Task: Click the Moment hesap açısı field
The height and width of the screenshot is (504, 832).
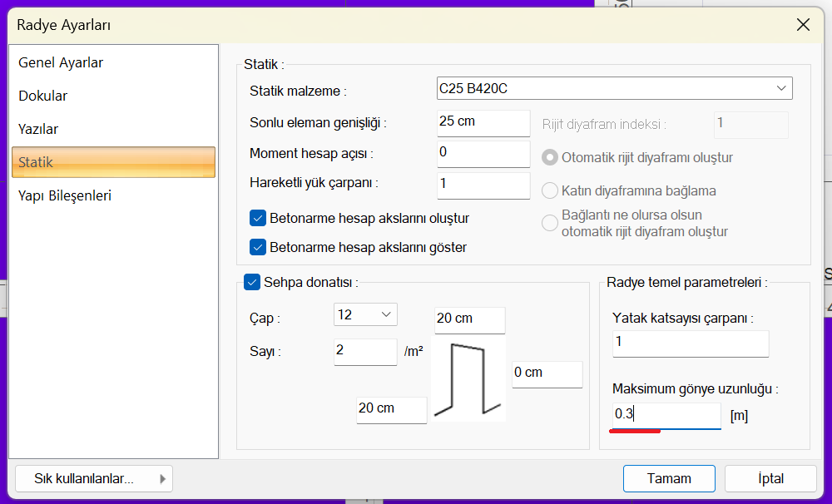Action: [x=483, y=153]
